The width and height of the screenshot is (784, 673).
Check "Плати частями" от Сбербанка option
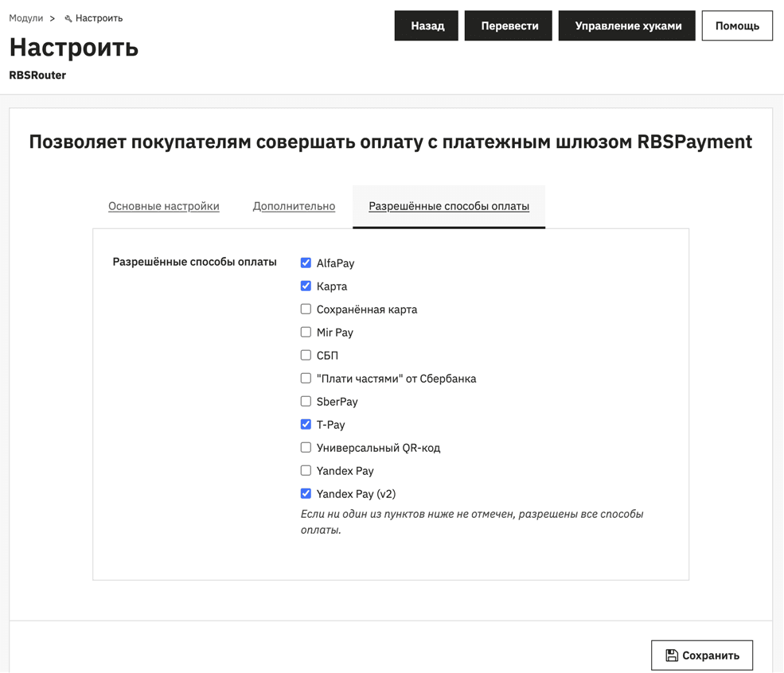[306, 378]
